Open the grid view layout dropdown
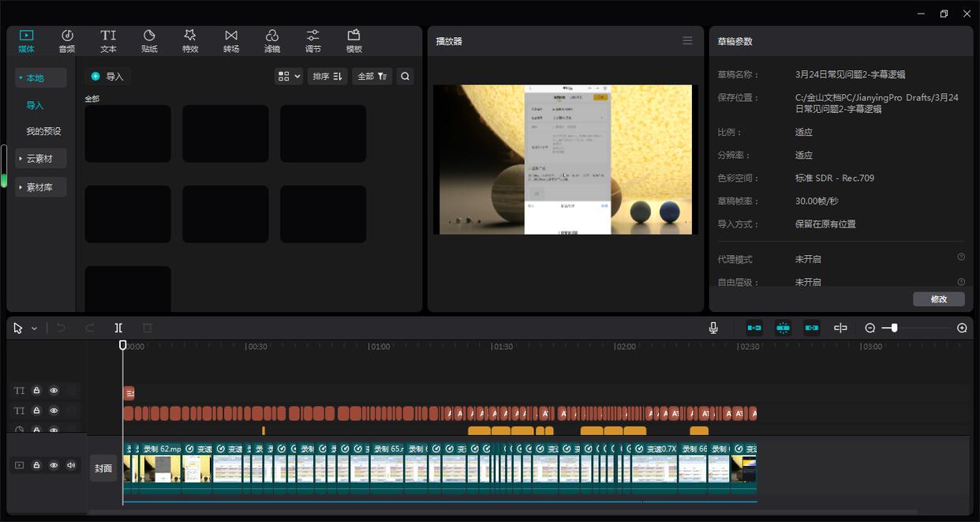Viewport: 980px width, 522px height. [x=289, y=77]
